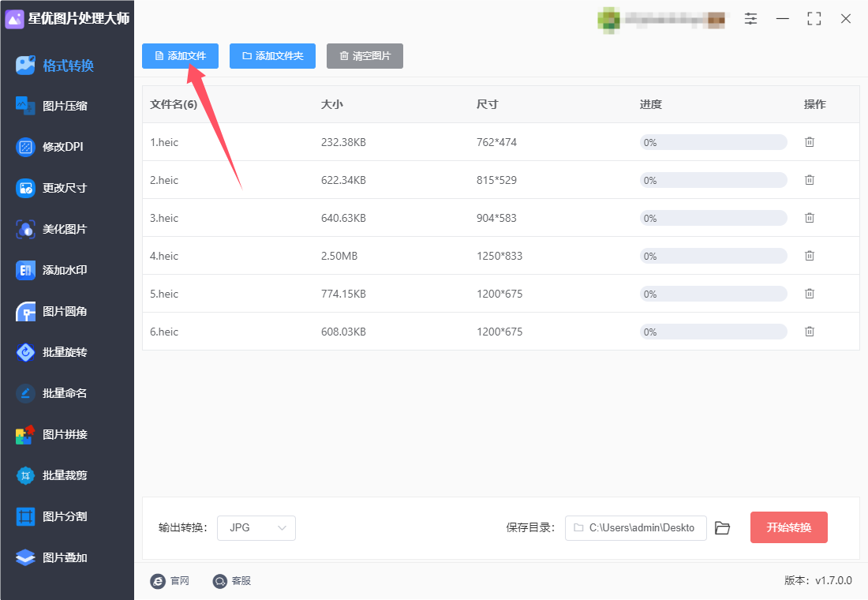
Task: Click 添加文件夹 add folder button
Action: click(272, 56)
